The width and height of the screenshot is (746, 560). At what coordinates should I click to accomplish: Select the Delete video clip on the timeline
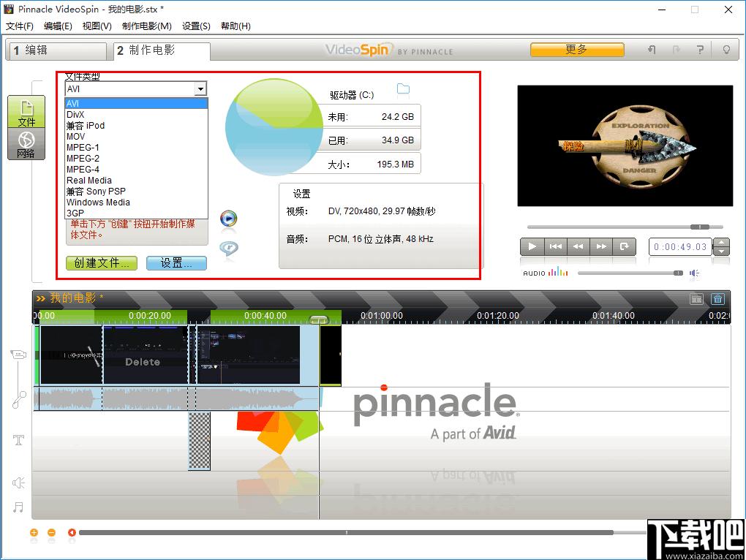click(145, 355)
